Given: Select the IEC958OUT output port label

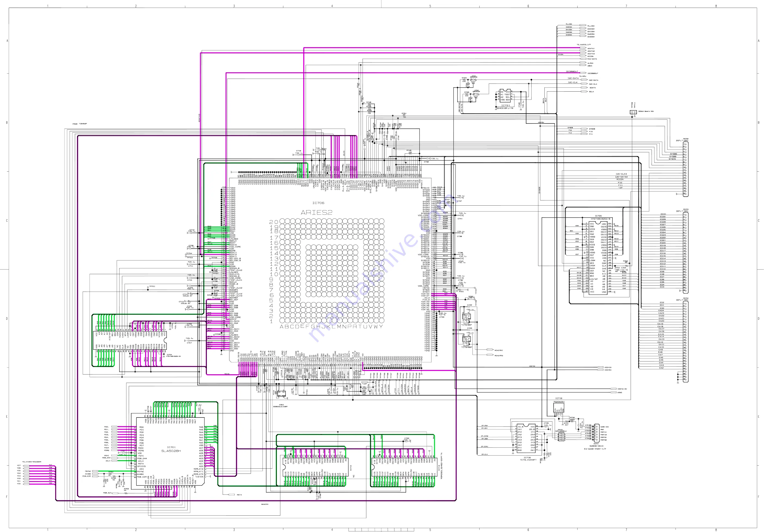Looking at the screenshot, I should 593,73.
